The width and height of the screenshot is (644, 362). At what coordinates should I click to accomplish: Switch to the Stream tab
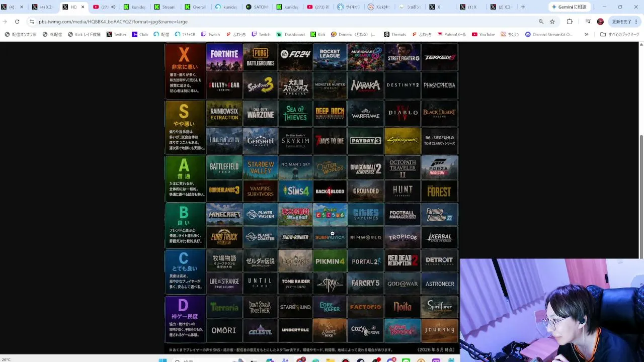[166, 7]
